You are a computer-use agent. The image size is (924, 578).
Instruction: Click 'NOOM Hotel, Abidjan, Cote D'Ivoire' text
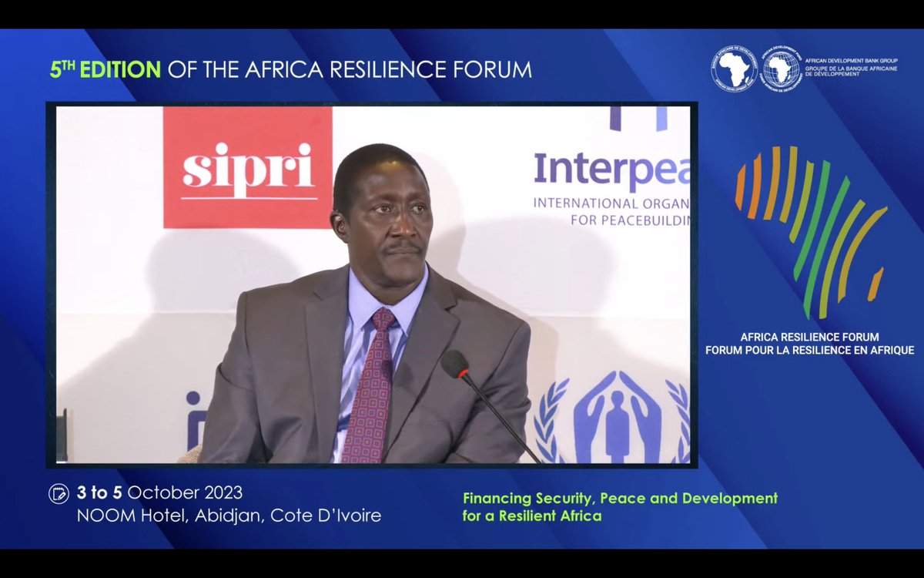229,516
